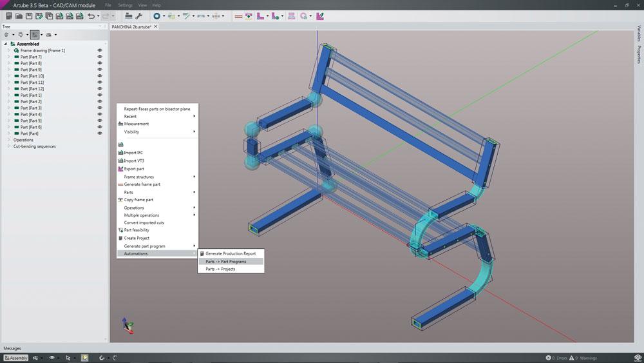Screen dimensions: 644x363
Task: Click the 3D axis orientation gizmo in viewport
Action: (128, 325)
